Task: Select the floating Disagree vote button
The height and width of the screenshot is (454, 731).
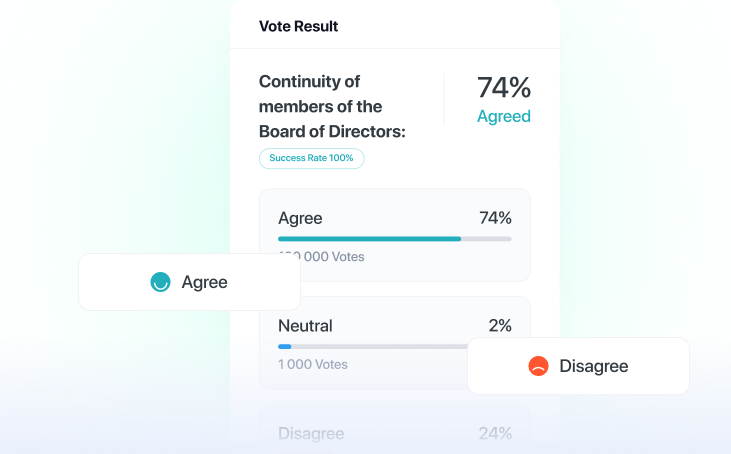Action: coord(578,366)
